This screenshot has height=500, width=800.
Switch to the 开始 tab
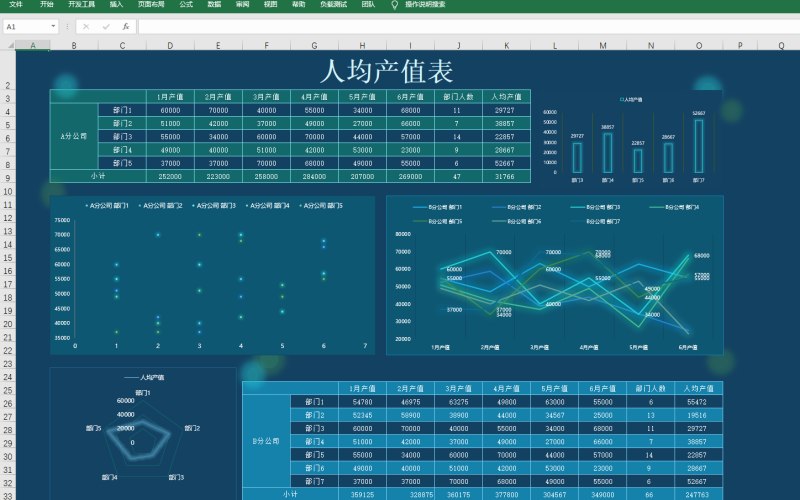click(x=46, y=4)
